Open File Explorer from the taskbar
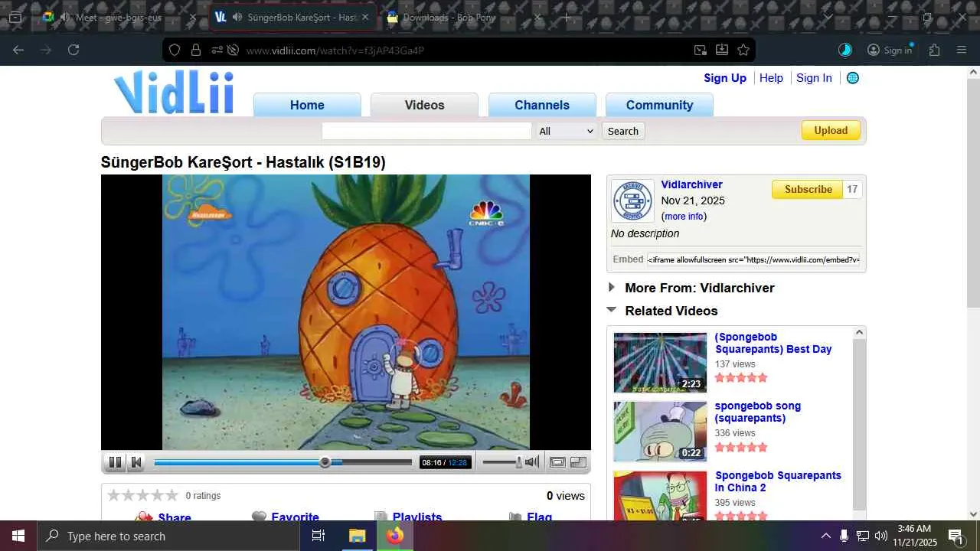The width and height of the screenshot is (980, 551). [x=357, y=536]
